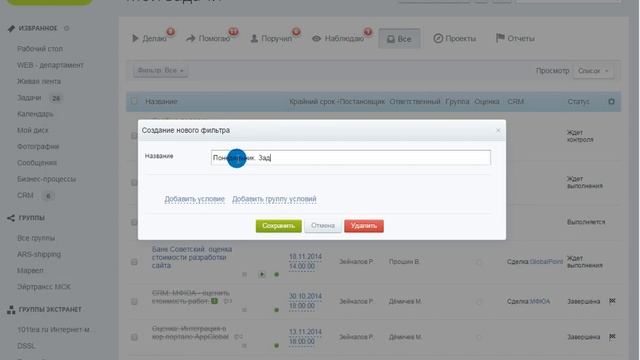The width and height of the screenshot is (640, 360).
Task: Click the deadline 13.11.2014 18:00:00
Action: pyautogui.click(x=305, y=336)
